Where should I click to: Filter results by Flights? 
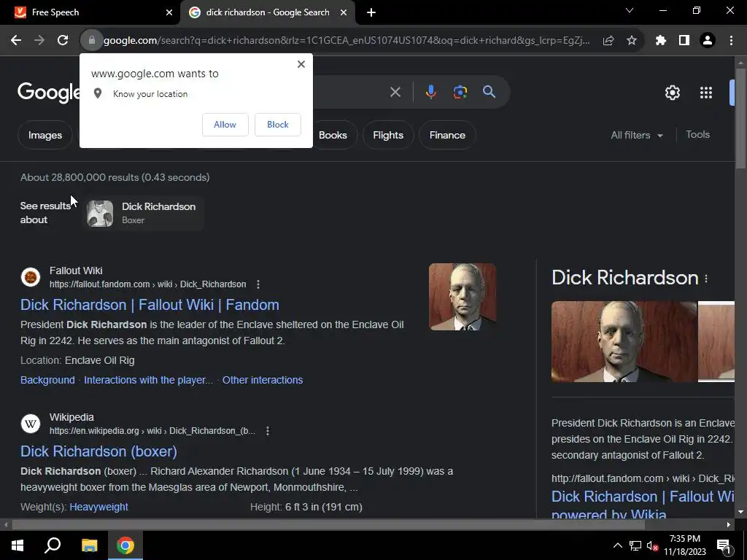click(388, 135)
